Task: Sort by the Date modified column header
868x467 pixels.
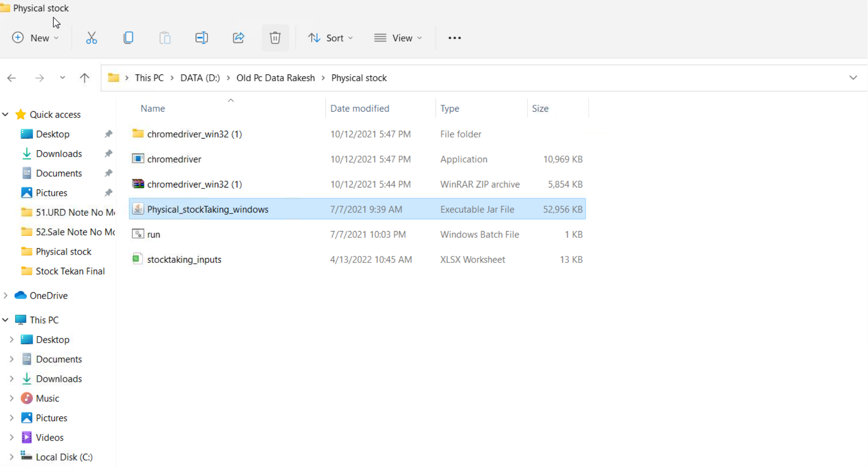Action: click(x=360, y=108)
